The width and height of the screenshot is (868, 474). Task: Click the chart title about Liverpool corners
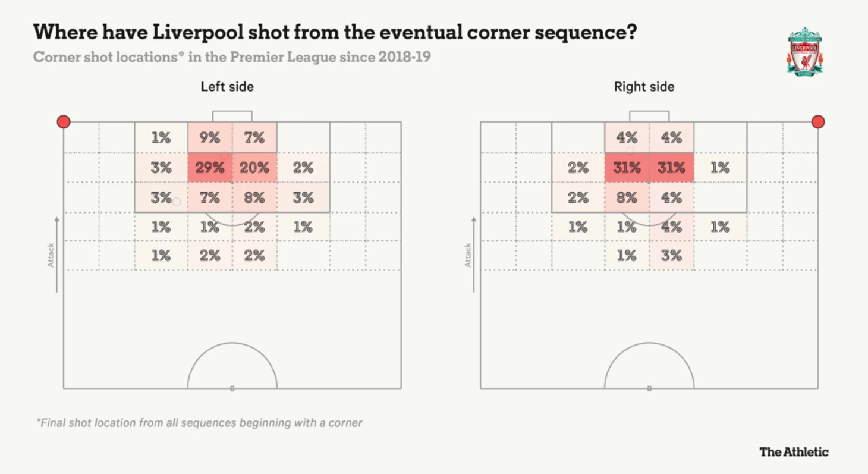pos(335,32)
